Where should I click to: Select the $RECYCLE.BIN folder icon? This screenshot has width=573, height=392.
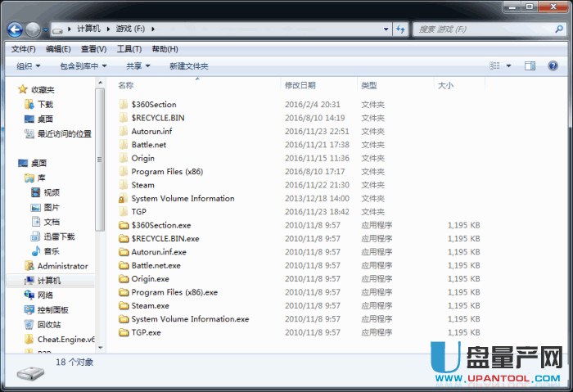pos(124,118)
